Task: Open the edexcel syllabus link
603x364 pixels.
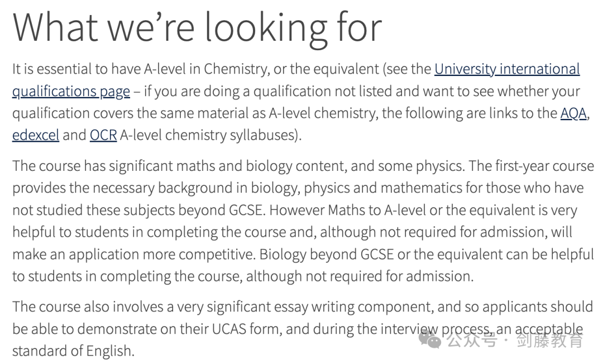Action: pyautogui.click(x=36, y=135)
